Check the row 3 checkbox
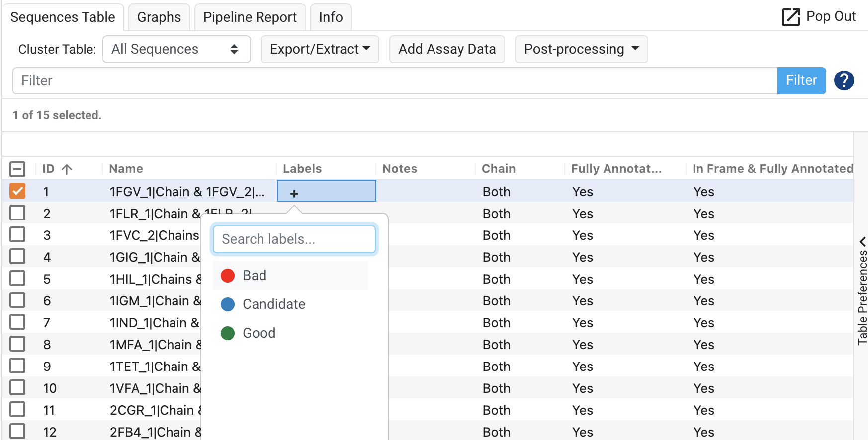Viewport: 868px width, 440px height. click(x=17, y=235)
